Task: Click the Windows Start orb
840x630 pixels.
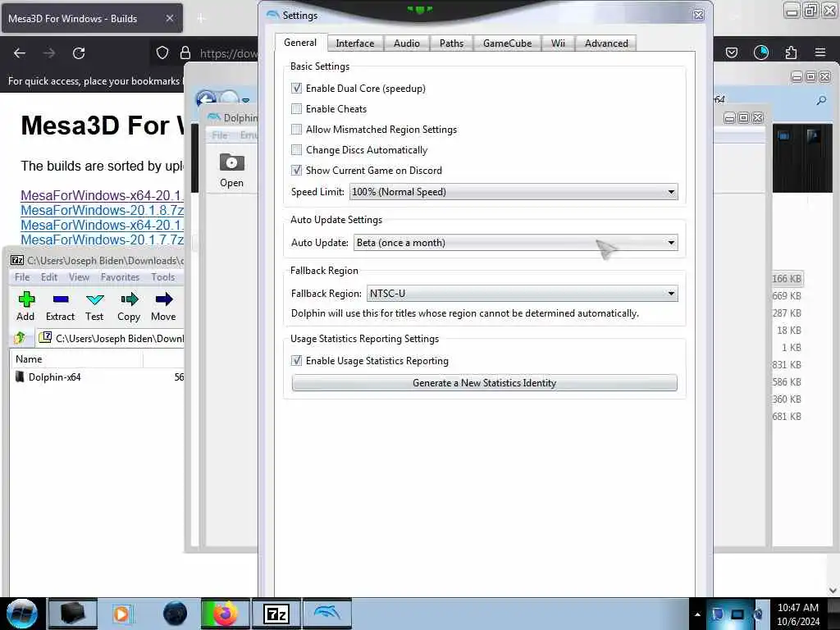Action: click(x=22, y=614)
